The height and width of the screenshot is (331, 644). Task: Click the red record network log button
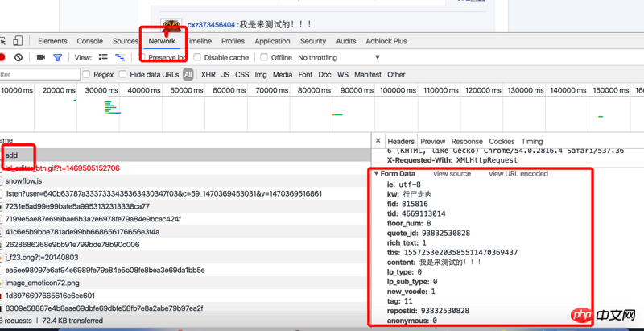[2, 57]
